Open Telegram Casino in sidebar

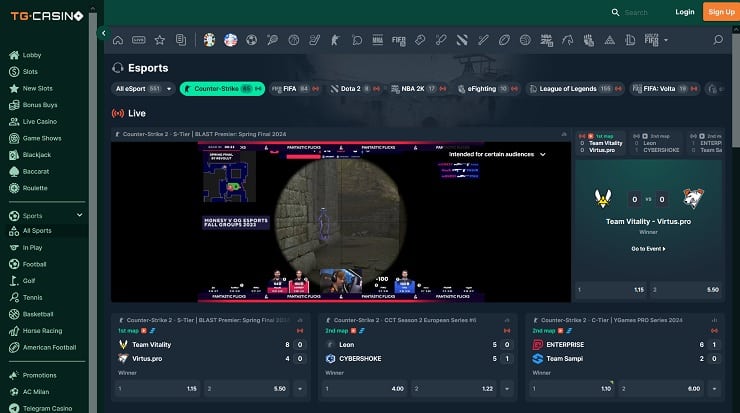47,408
